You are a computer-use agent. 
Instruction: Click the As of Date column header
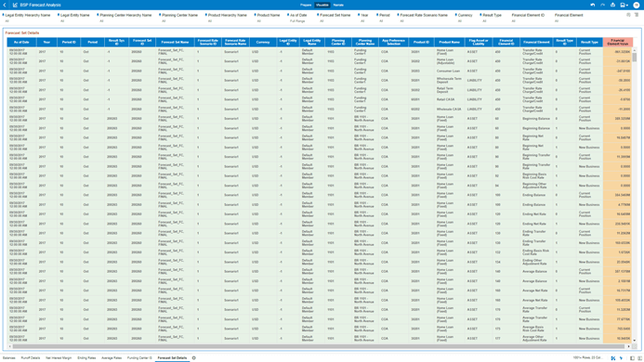[x=21, y=42]
